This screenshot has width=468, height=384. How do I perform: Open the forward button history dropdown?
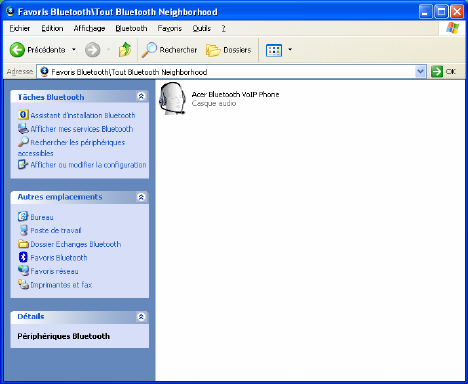point(108,50)
